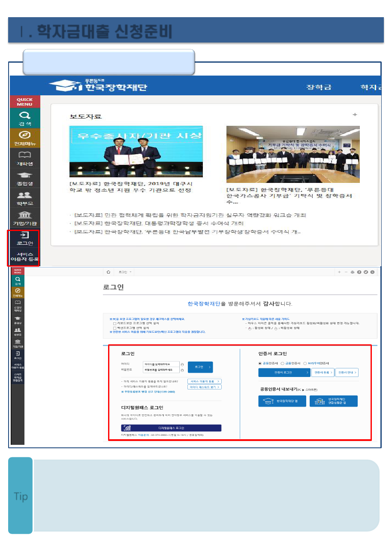
Task: Click the zoom-in plus icon on login page
Action: pyautogui.click(x=340, y=272)
